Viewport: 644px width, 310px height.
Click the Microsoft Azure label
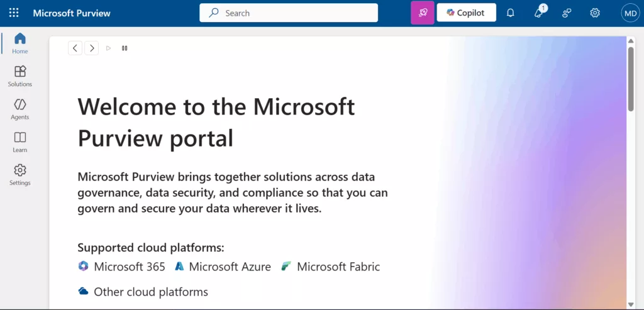tap(230, 267)
